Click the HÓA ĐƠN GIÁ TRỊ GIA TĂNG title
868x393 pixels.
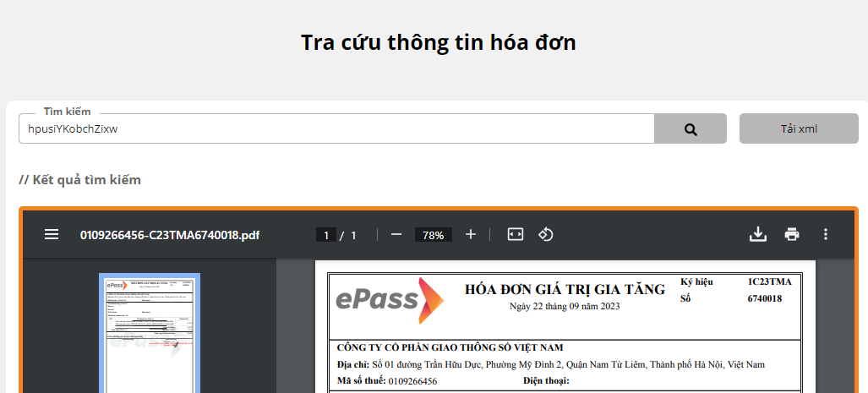(565, 289)
